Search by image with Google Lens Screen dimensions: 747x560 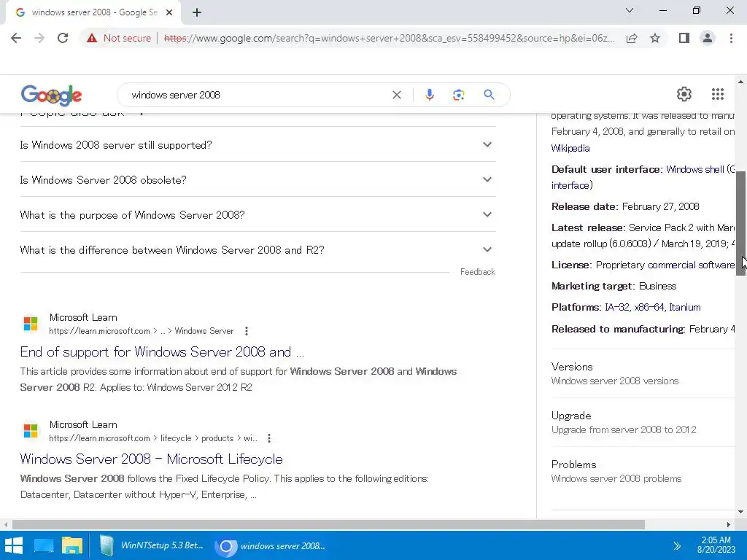tap(458, 95)
